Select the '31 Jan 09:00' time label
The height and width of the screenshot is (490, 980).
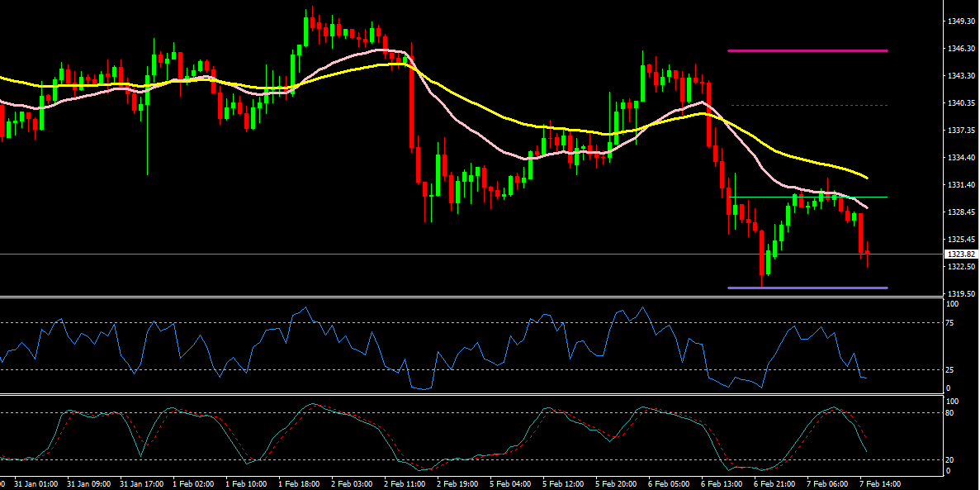(x=88, y=483)
